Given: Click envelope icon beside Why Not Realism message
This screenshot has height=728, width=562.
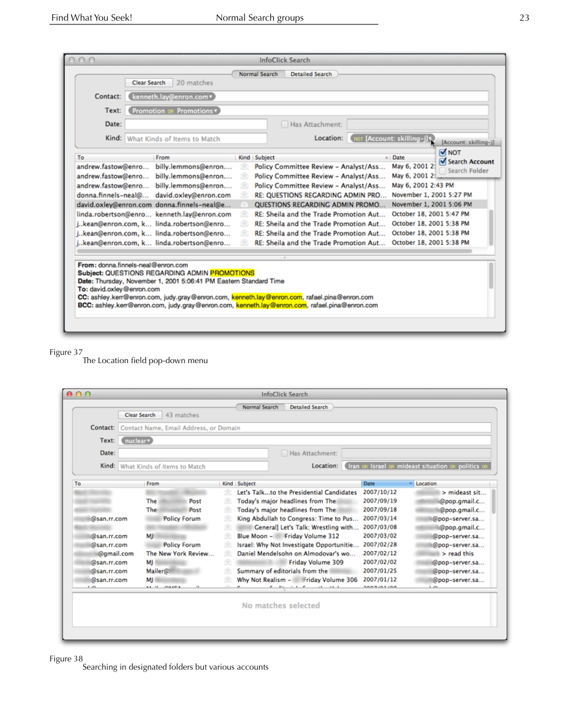Looking at the screenshot, I should (x=227, y=580).
